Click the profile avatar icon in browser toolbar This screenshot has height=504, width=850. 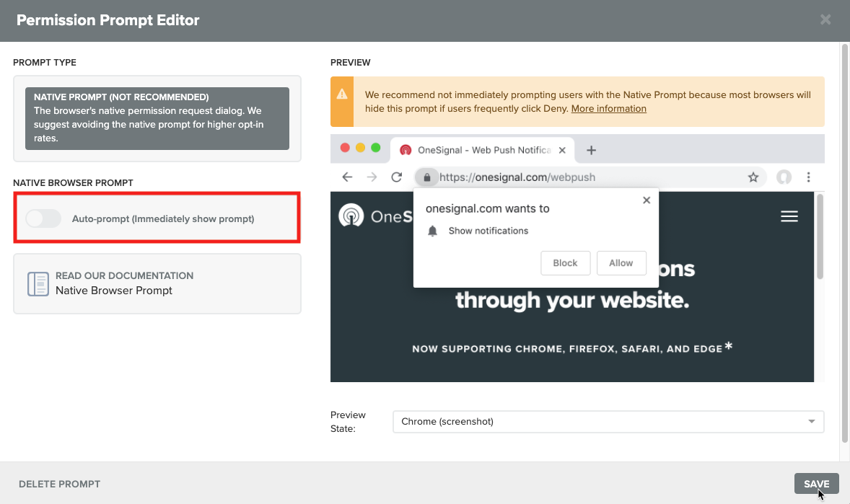784,177
